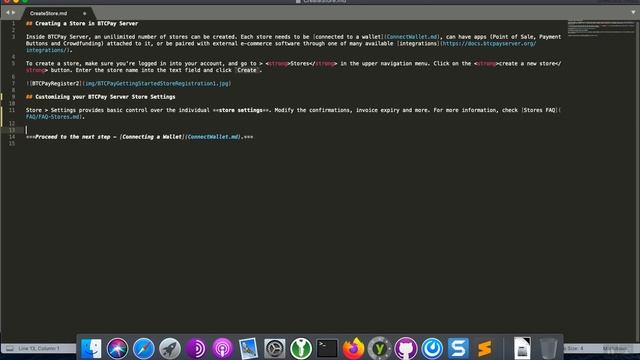Open the Markdown syntax selector in status bar
640x360 pixels.
[614, 348]
